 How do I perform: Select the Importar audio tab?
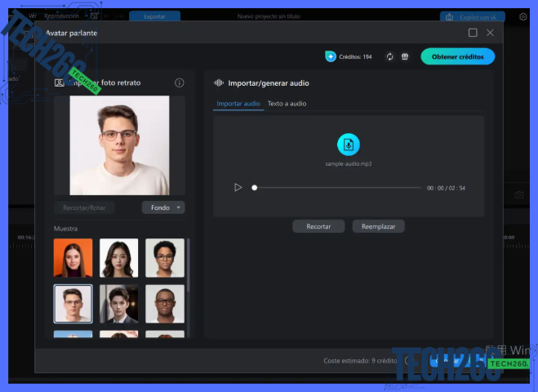click(238, 104)
